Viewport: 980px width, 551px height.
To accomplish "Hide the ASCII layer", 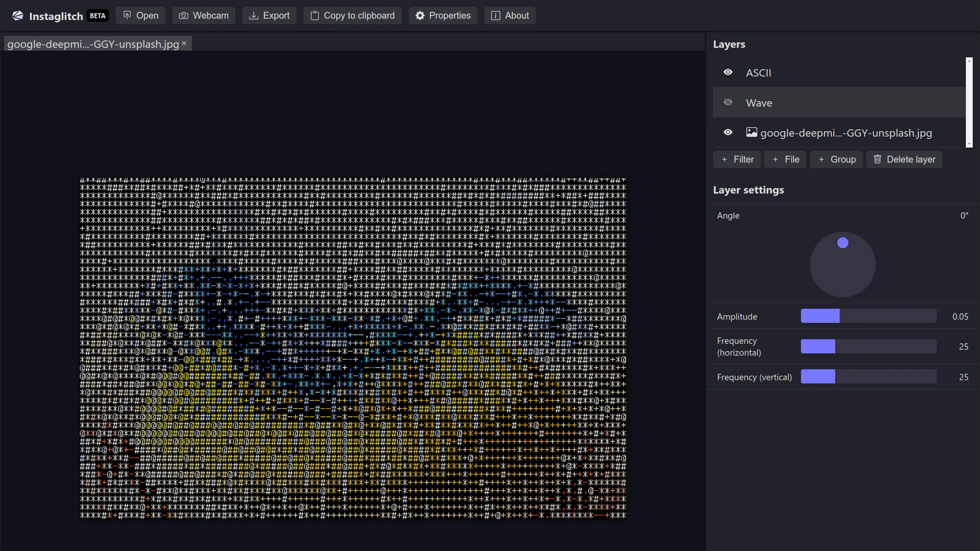I will (x=728, y=72).
